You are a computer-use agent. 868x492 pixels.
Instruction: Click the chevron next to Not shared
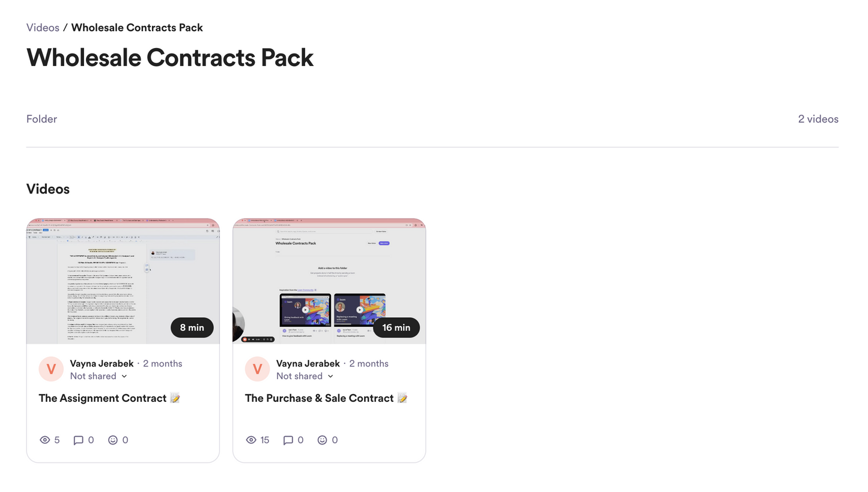124,376
